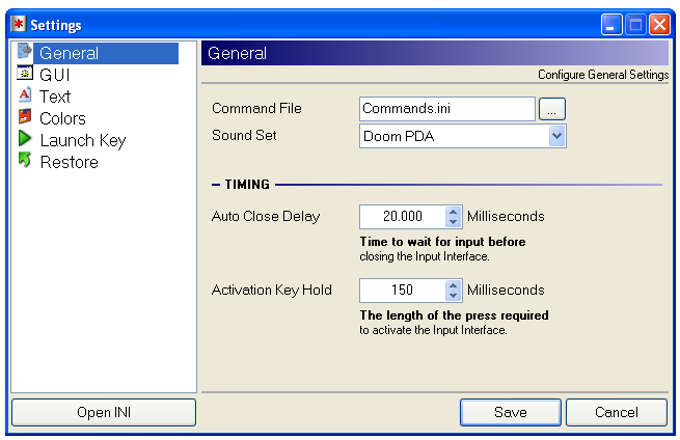Click the Command File label
The image size is (680, 440).
click(257, 108)
